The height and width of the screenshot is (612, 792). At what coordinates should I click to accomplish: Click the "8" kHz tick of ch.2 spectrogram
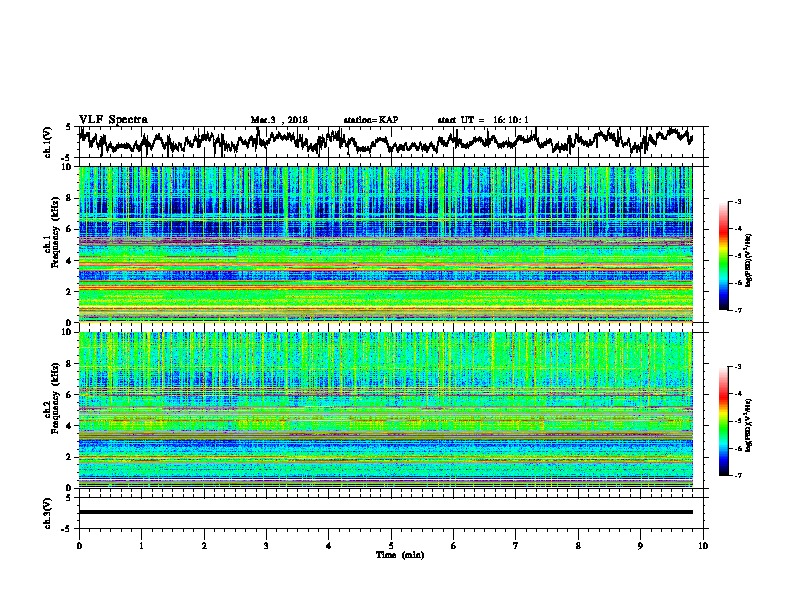pos(69,364)
